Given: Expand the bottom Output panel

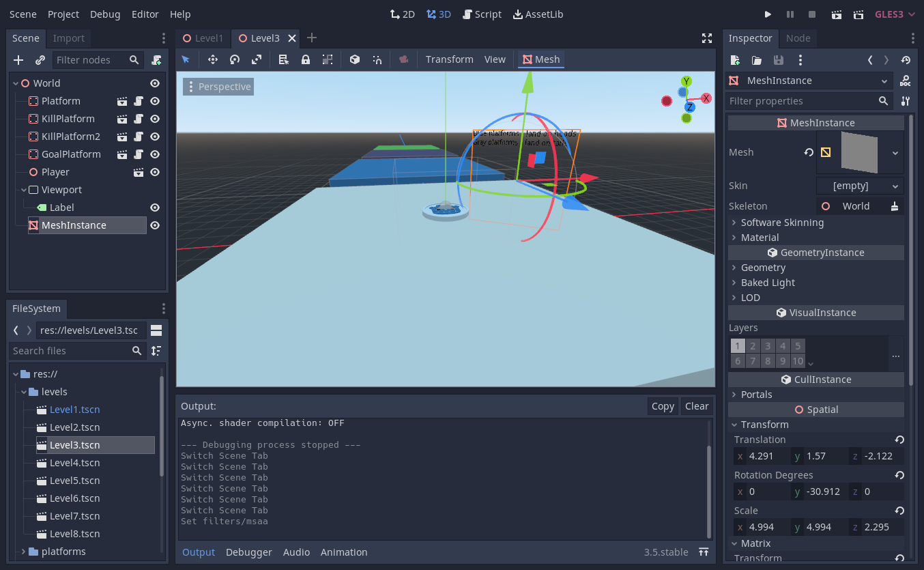Looking at the screenshot, I should (704, 552).
